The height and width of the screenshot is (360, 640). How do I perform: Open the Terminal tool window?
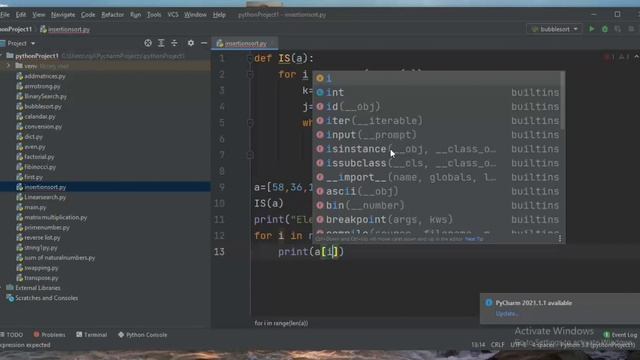(x=91, y=335)
